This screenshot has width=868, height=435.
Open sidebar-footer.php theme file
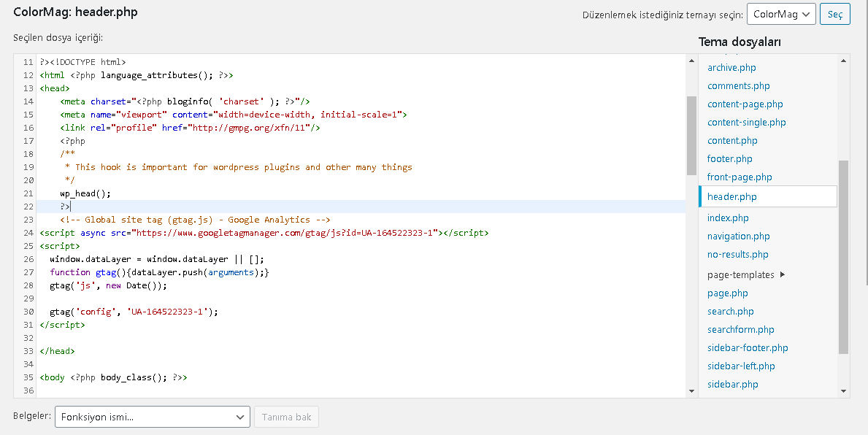[x=748, y=348]
